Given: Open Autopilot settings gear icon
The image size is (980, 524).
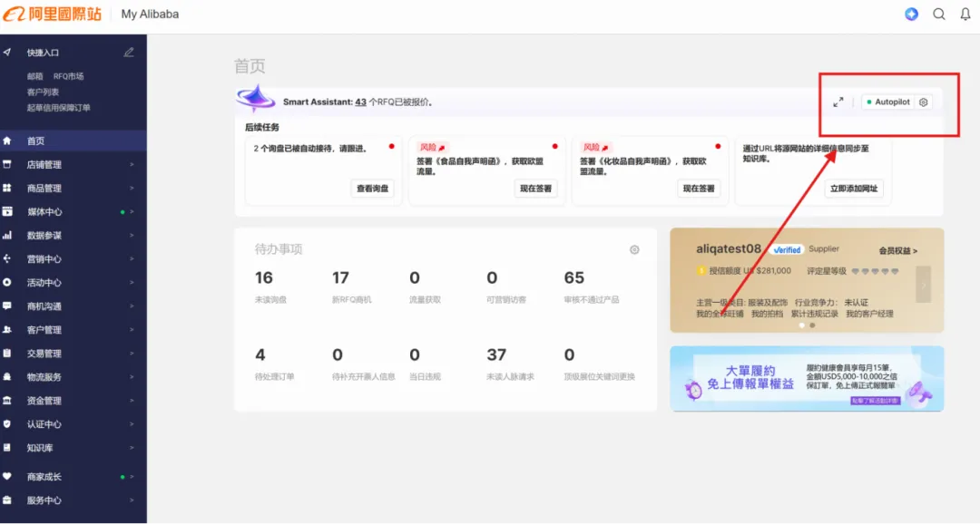Looking at the screenshot, I should tap(923, 102).
